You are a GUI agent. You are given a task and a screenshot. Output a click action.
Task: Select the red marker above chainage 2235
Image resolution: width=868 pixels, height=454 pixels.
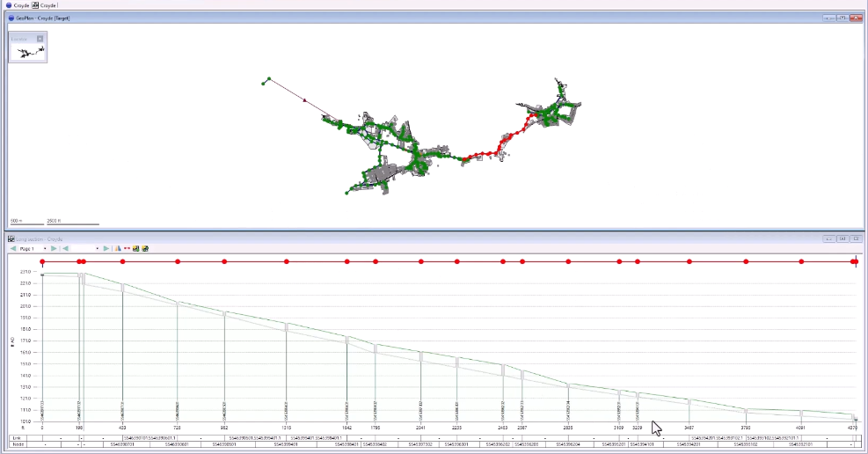[x=456, y=261]
